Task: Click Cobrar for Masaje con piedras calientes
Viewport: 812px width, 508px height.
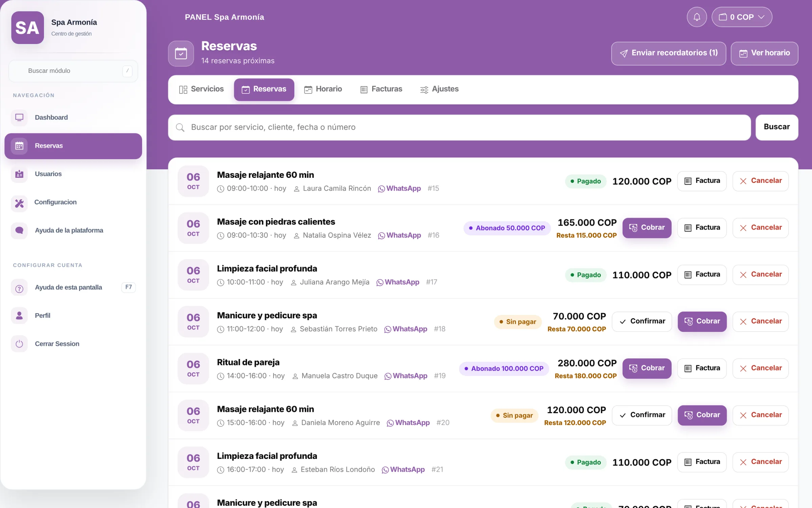Action: click(647, 228)
